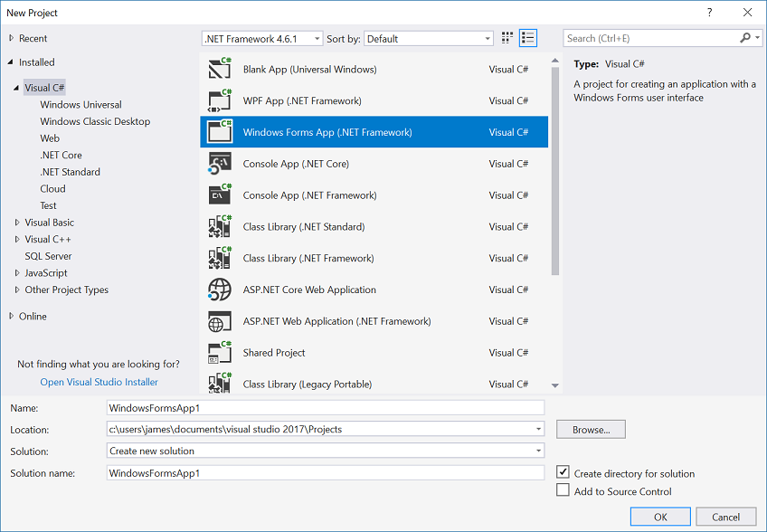Click the OK button
Viewport: 767px width, 532px height.
pyautogui.click(x=660, y=517)
